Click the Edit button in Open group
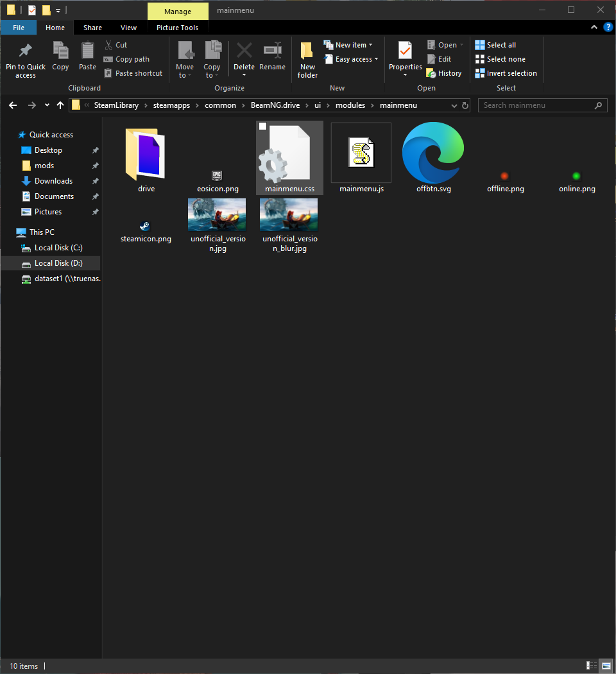Screen dimensions: 616x674 tap(439, 59)
